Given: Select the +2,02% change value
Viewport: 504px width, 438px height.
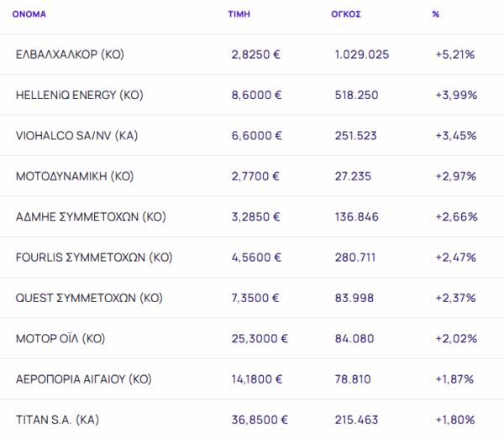Looking at the screenshot, I should coord(456,338).
